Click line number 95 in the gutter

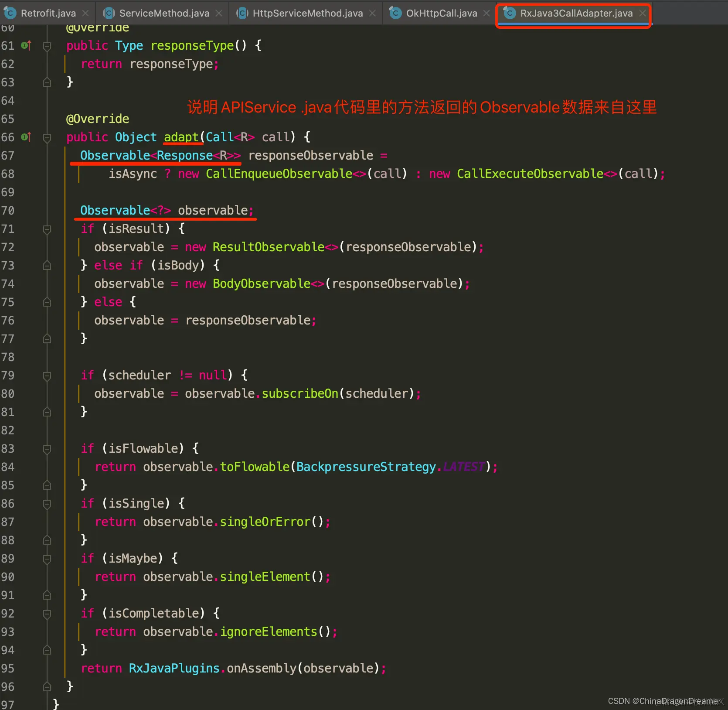pyautogui.click(x=8, y=669)
